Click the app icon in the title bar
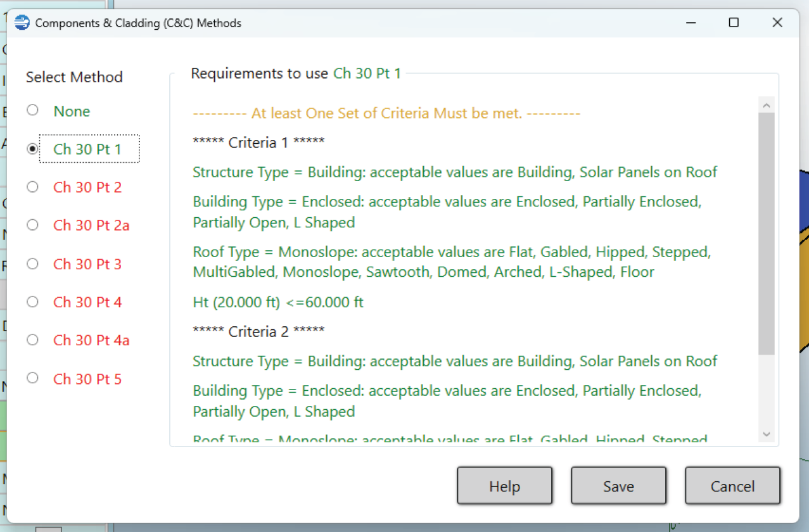 point(22,23)
